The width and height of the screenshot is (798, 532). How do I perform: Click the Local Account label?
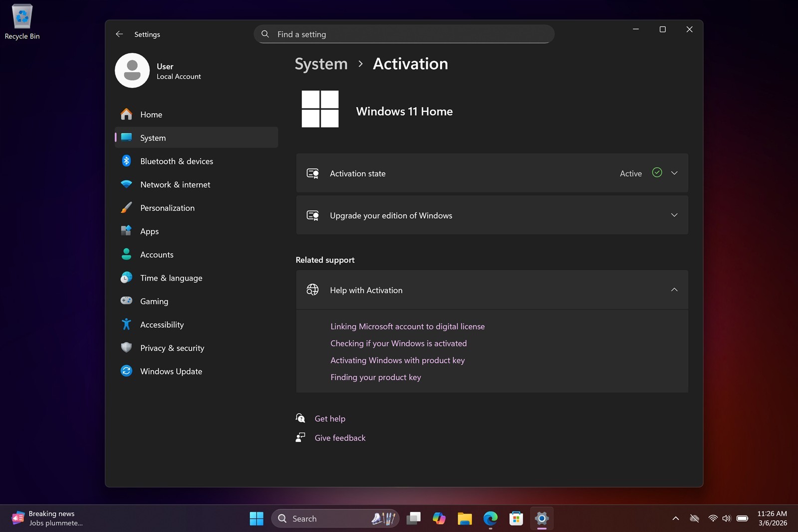tap(179, 76)
